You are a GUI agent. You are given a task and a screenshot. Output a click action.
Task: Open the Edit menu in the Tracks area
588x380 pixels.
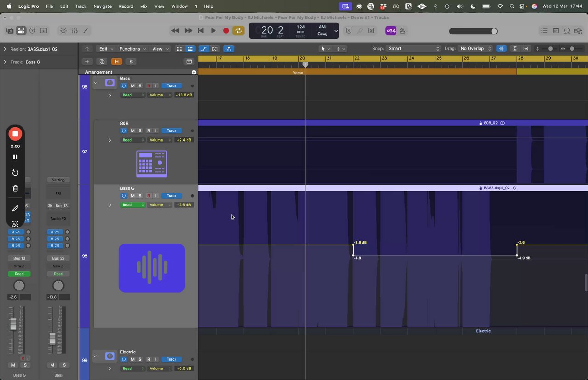(106, 49)
